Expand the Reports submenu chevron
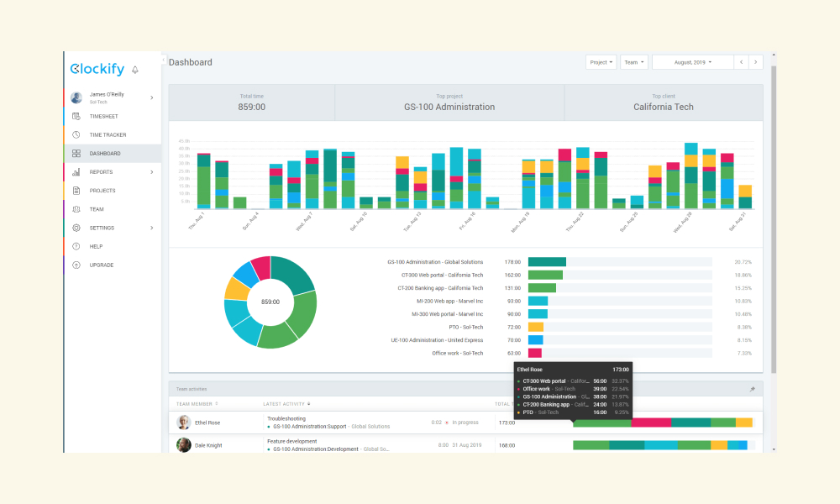Image resolution: width=840 pixels, height=504 pixels. coord(152,172)
